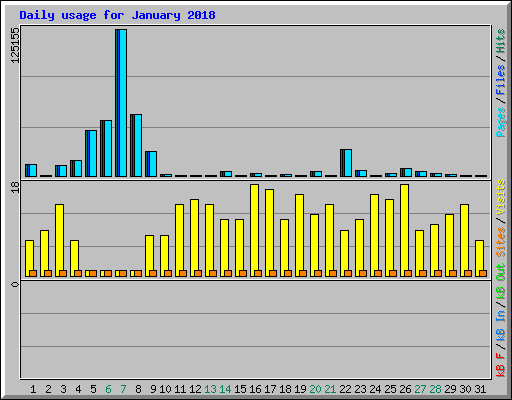Click the green weekend day label 6
The height and width of the screenshot is (400, 512).
click(x=108, y=389)
